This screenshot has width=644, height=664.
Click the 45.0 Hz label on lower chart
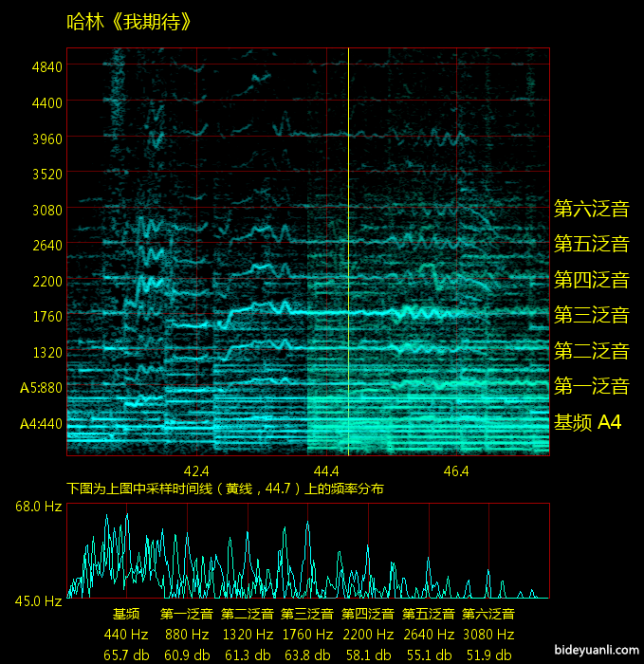(x=38, y=600)
